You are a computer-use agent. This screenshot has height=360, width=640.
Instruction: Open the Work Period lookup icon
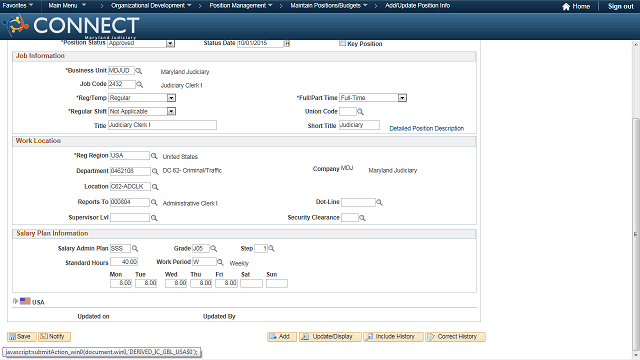click(x=220, y=262)
